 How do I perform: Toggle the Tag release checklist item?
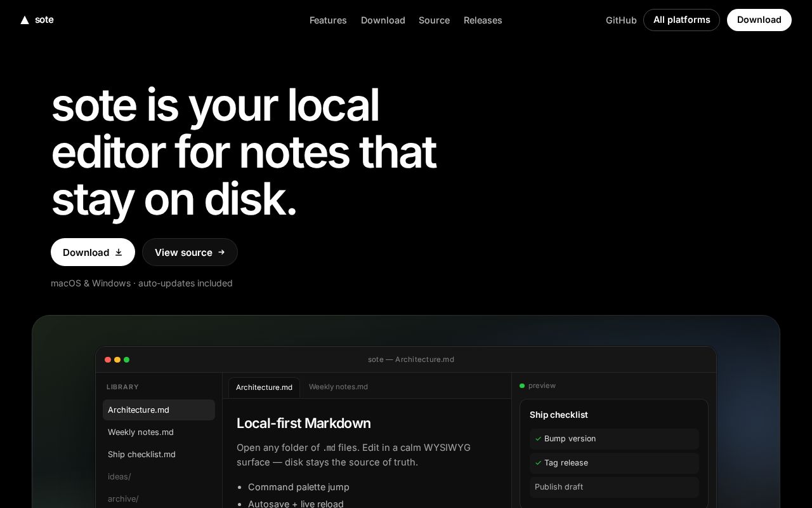tap(614, 463)
